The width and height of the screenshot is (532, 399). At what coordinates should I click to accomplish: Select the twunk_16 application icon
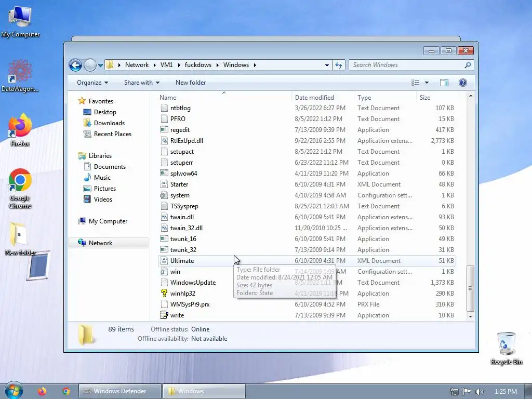(x=164, y=239)
